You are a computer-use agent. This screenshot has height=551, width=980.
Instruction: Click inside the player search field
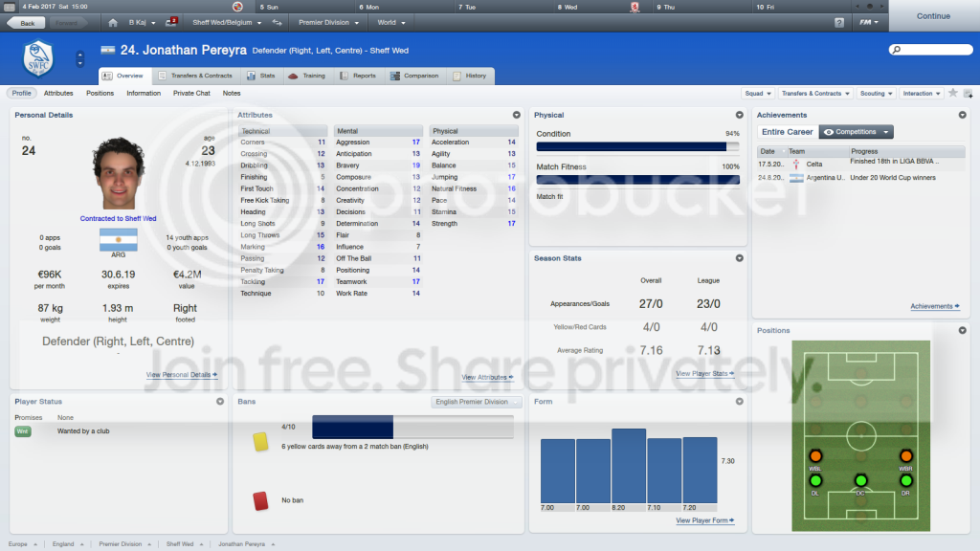931,50
